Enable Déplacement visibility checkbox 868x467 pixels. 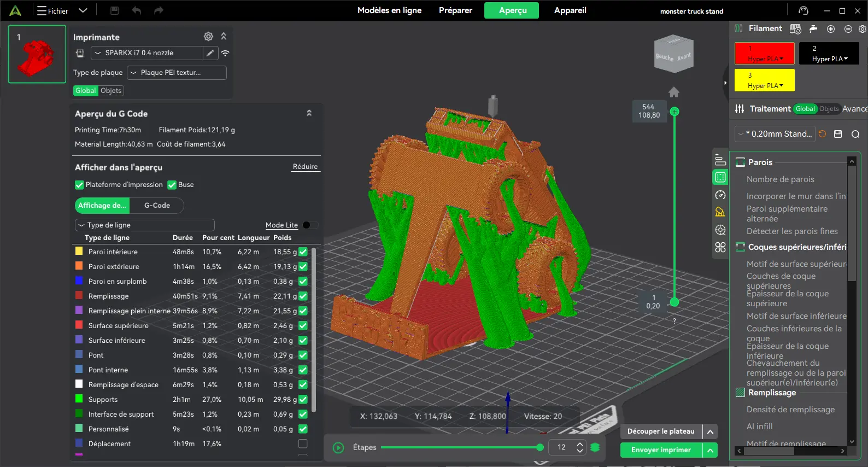pyautogui.click(x=303, y=443)
